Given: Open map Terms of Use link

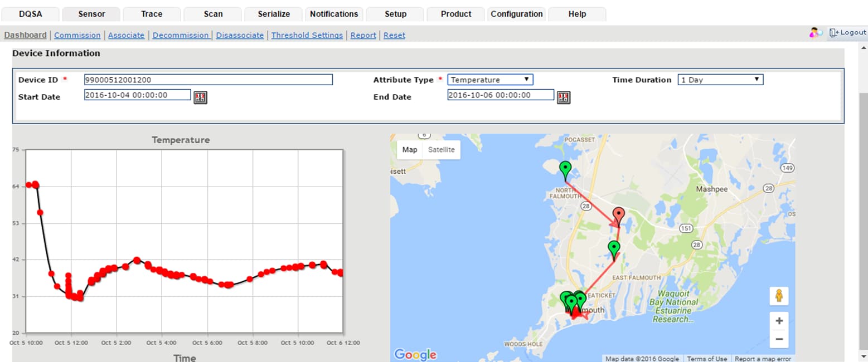Looking at the screenshot, I should click(707, 359).
